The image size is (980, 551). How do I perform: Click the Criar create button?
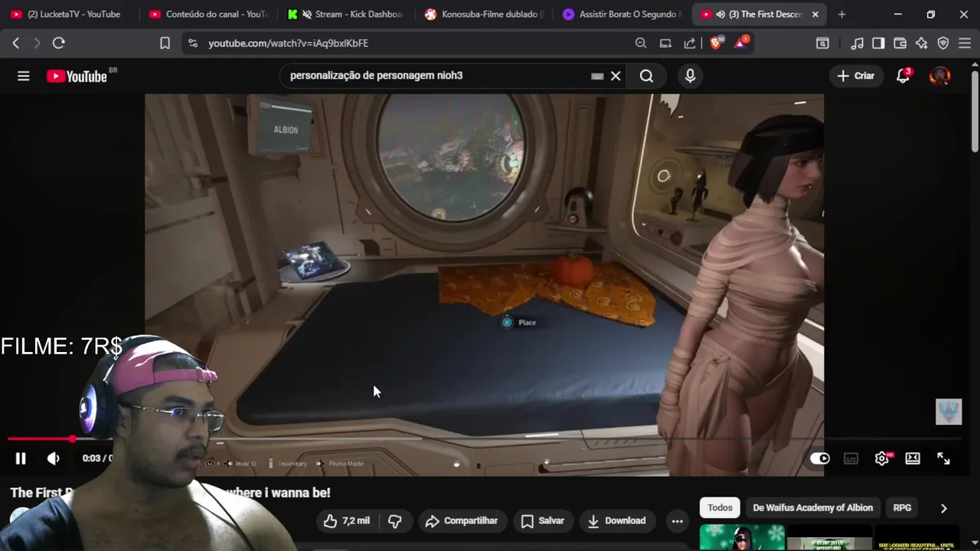click(x=856, y=76)
